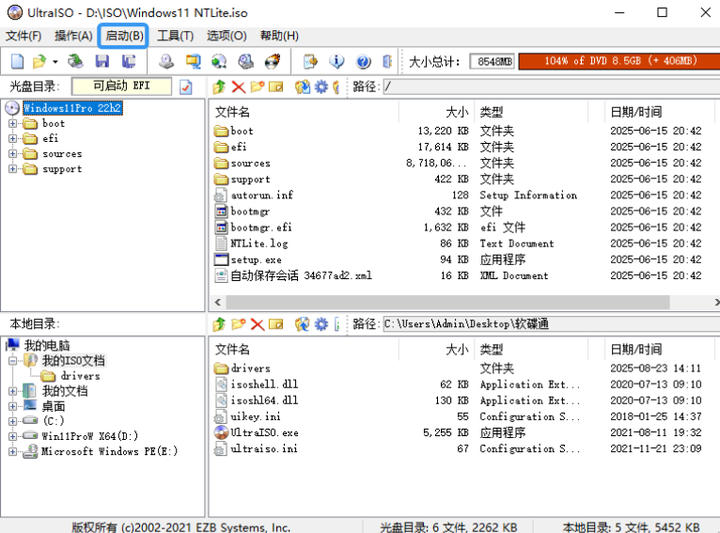Expand the sources folder in disc tree
The width and height of the screenshot is (720, 533).
coord(12,154)
